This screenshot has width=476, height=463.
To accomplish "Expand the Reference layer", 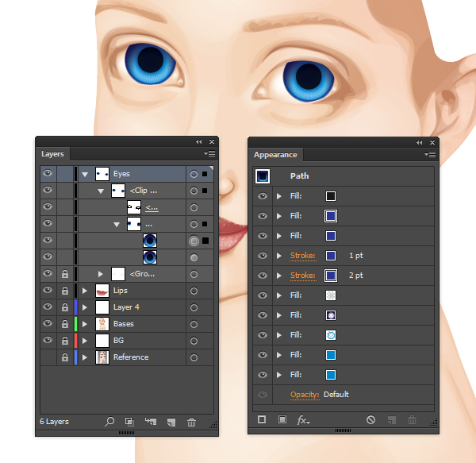I will [85, 357].
